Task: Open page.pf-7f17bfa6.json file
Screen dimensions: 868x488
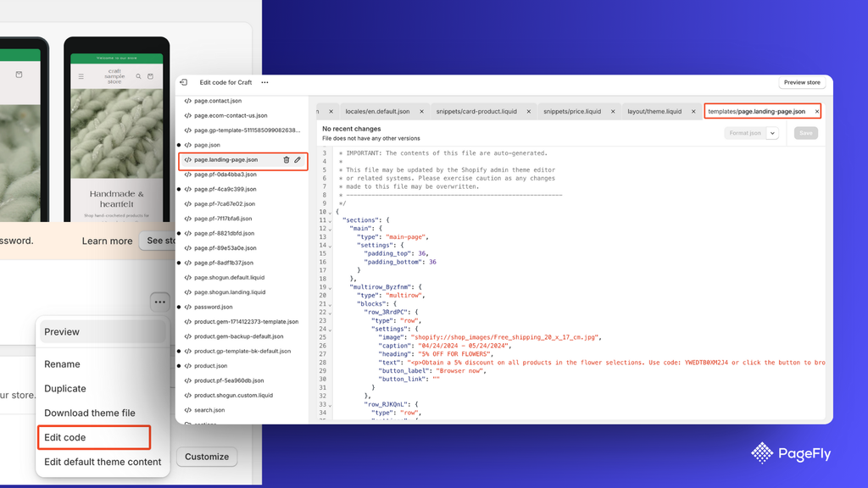Action: click(x=223, y=219)
